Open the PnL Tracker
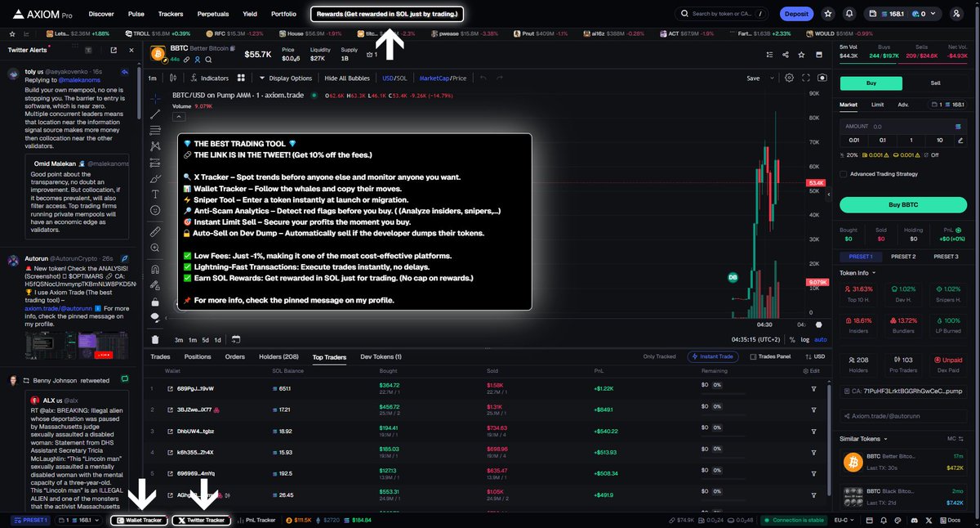This screenshot has height=528, width=980. (x=256, y=520)
